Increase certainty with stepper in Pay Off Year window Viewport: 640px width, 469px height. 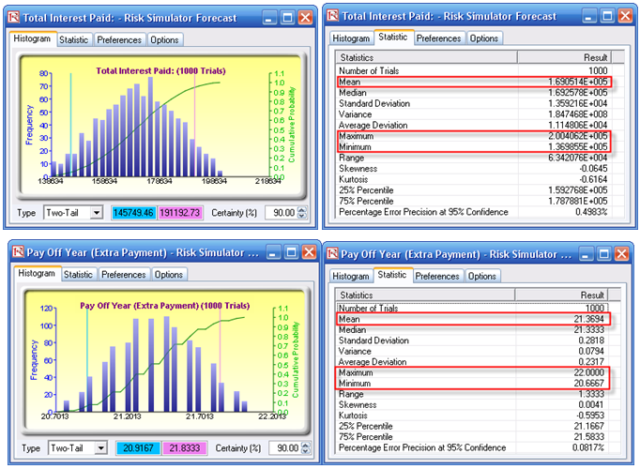pos(306,445)
